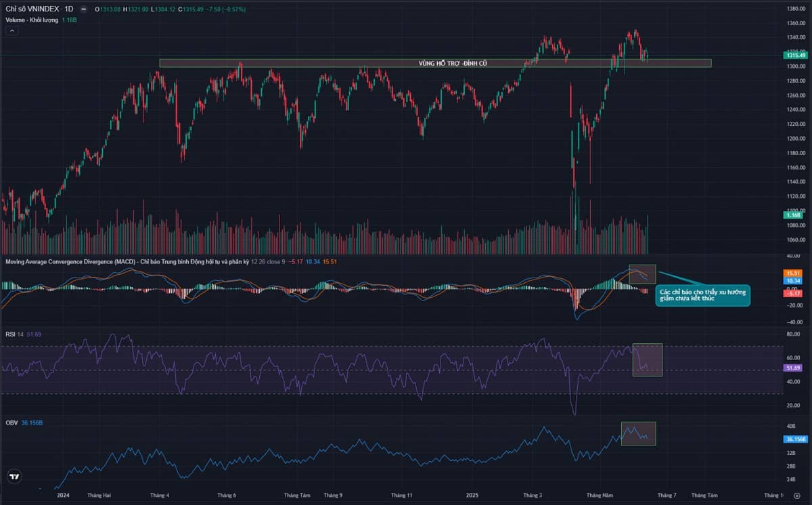This screenshot has height=505, width=812.
Task: Select the highlight rectangle on OBV pane
Action: click(638, 433)
